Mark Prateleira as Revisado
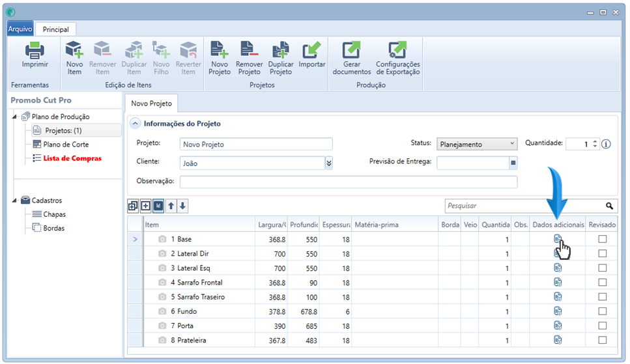 [602, 340]
